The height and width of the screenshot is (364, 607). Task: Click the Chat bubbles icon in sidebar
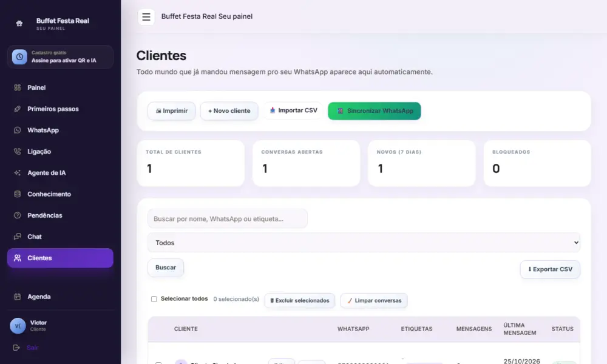pyautogui.click(x=18, y=237)
